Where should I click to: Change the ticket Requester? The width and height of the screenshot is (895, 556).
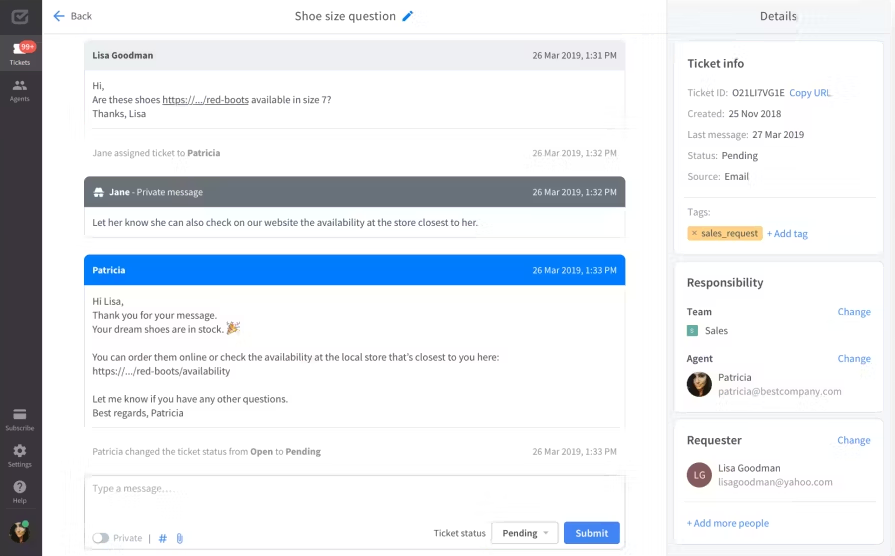(853, 440)
